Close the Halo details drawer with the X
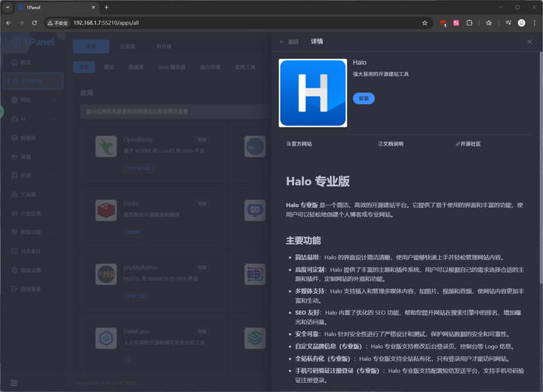This screenshot has width=543, height=392. 529,42
